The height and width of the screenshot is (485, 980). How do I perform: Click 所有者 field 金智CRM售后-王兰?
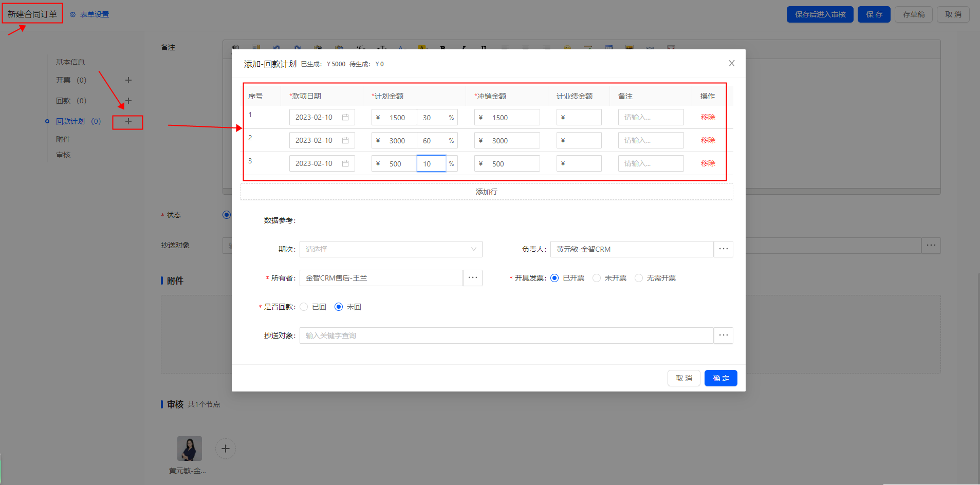click(381, 278)
